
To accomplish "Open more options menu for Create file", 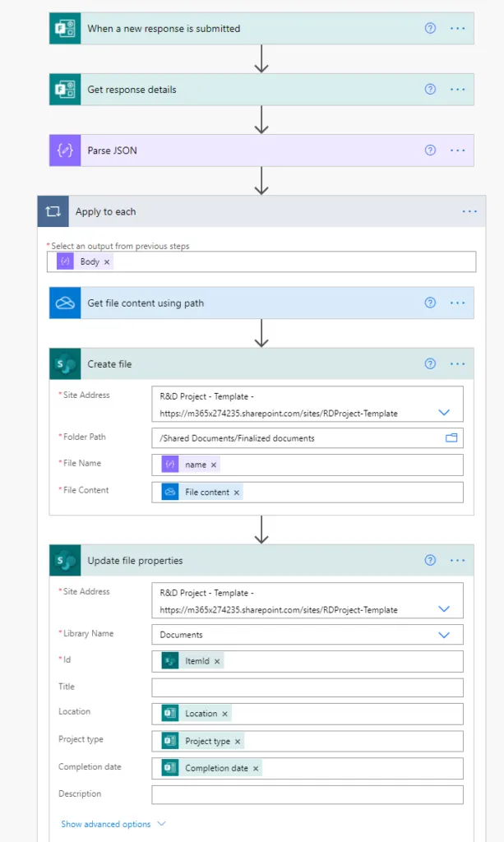I will (458, 364).
